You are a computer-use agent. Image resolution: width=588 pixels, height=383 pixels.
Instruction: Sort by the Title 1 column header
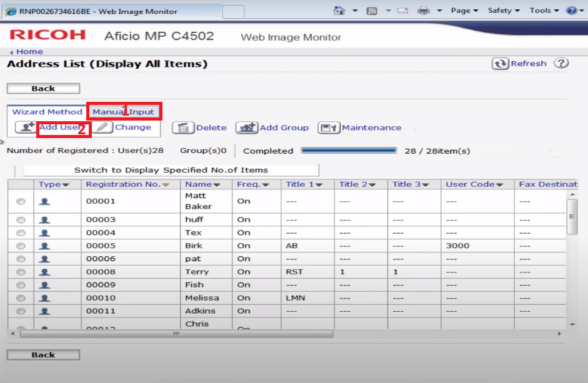[304, 184]
